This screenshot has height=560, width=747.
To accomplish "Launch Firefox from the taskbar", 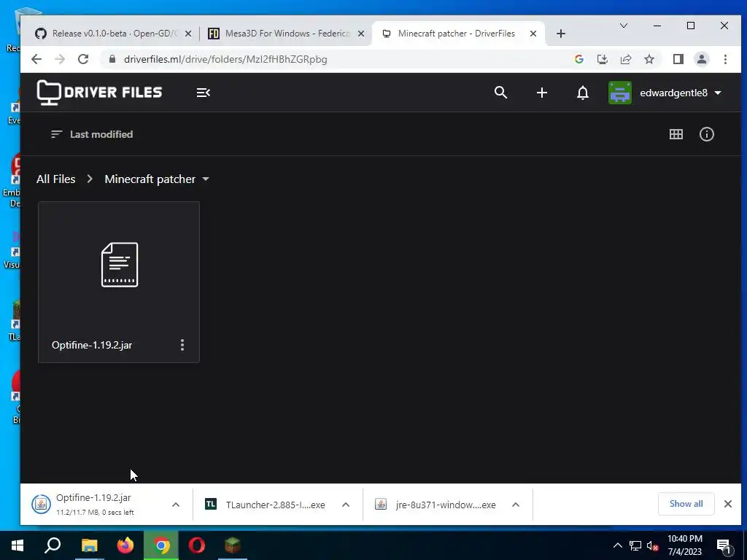I will [125, 545].
